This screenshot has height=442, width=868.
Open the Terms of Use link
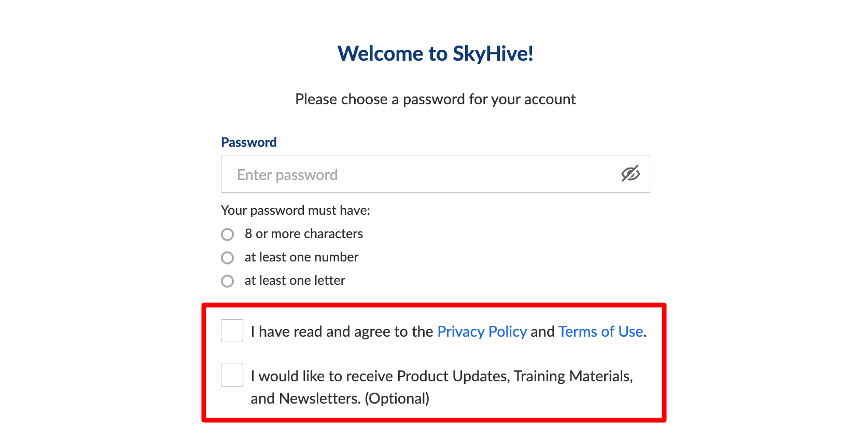[x=600, y=332]
